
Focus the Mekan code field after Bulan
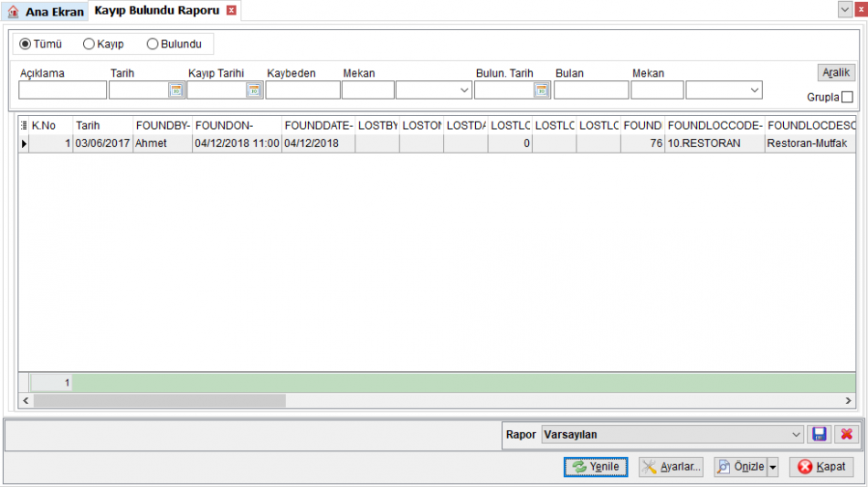[657, 90]
